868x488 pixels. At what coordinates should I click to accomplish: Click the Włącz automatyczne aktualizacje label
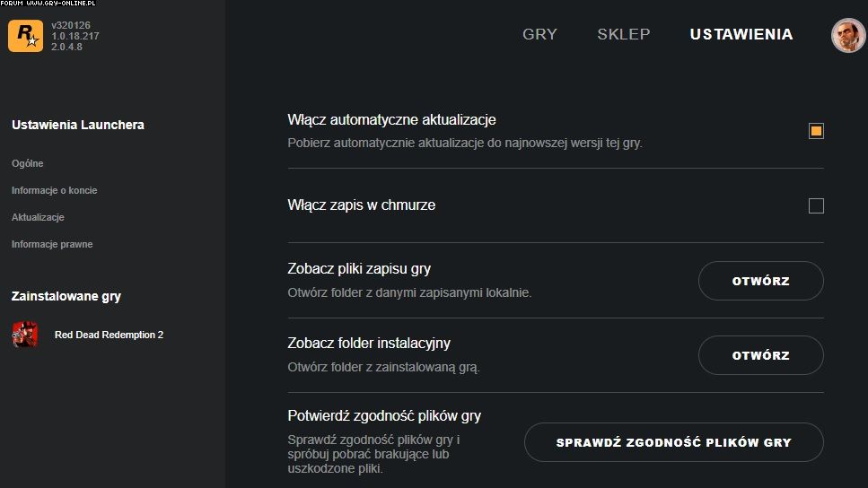(391, 119)
